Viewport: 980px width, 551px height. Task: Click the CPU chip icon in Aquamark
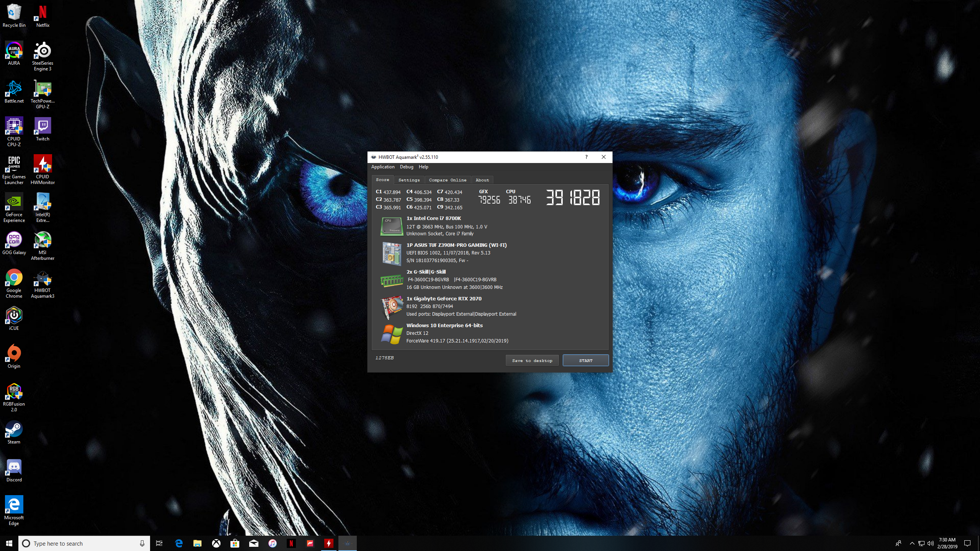click(391, 226)
